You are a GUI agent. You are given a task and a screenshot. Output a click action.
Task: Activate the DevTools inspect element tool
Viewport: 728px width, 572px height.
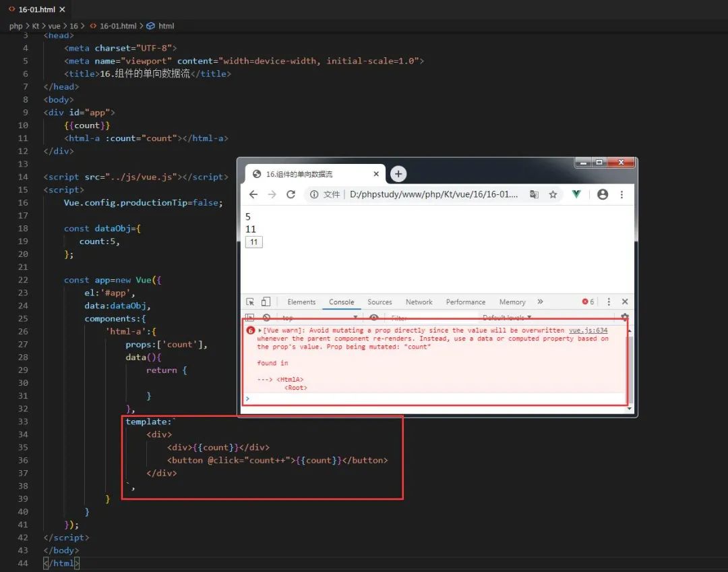(250, 302)
